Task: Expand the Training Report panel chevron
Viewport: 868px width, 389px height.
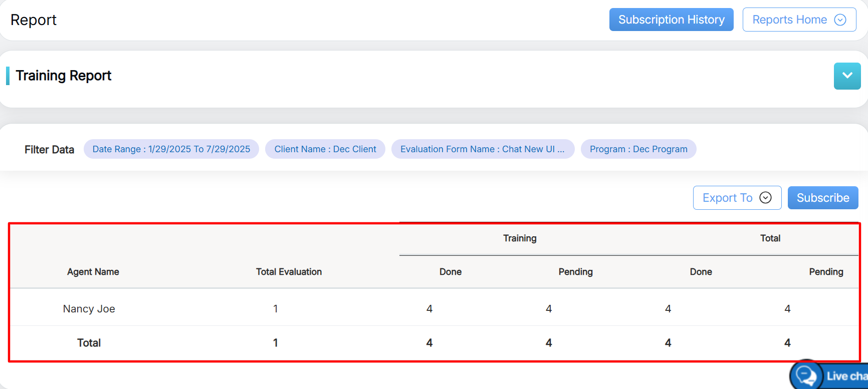Action: [x=847, y=76]
